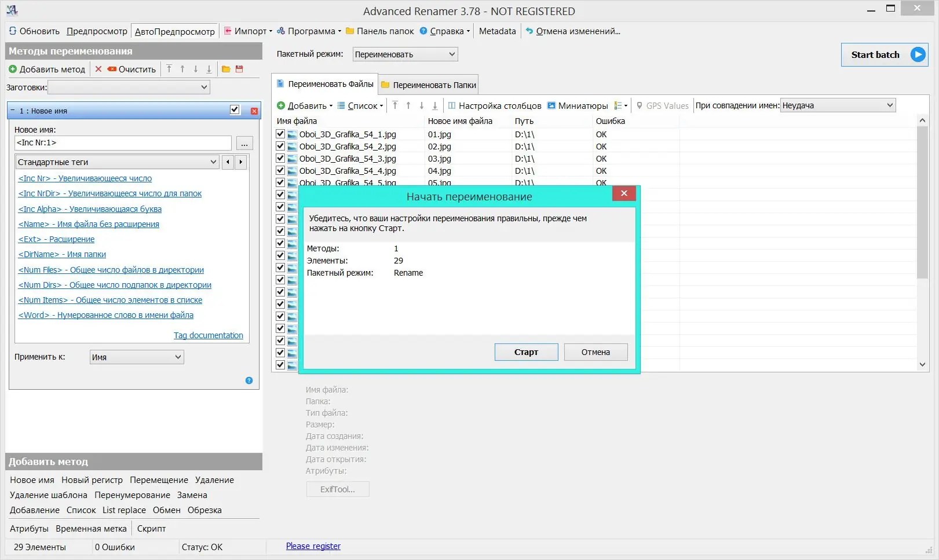939x560 pixels.
Task: Open method list folder icon
Action: pos(226,69)
